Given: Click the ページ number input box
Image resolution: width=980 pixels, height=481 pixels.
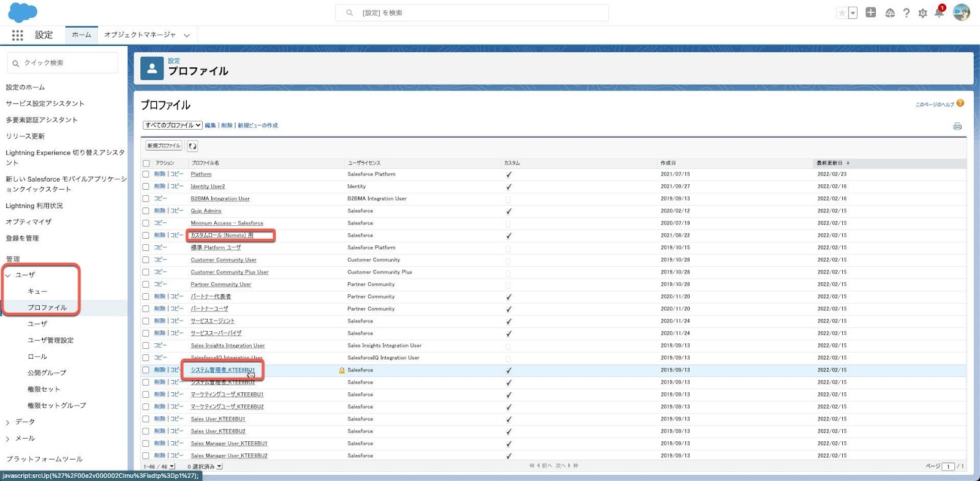Looking at the screenshot, I should 948,466.
